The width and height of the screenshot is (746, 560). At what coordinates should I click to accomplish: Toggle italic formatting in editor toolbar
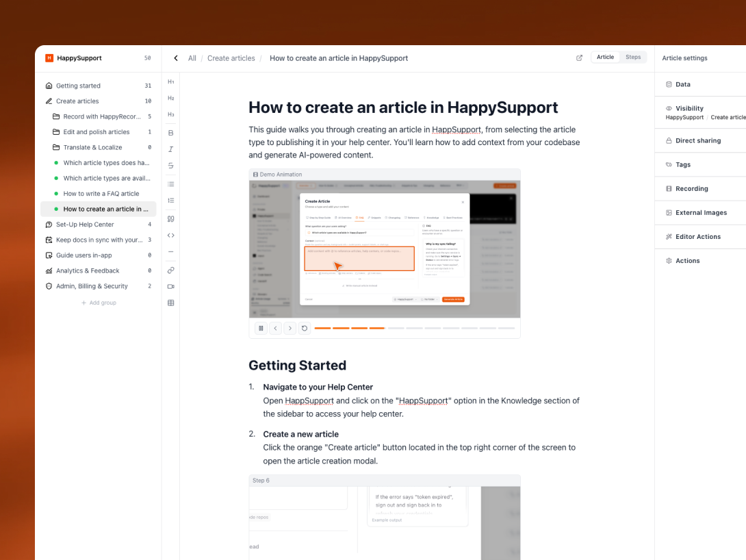tap(171, 149)
